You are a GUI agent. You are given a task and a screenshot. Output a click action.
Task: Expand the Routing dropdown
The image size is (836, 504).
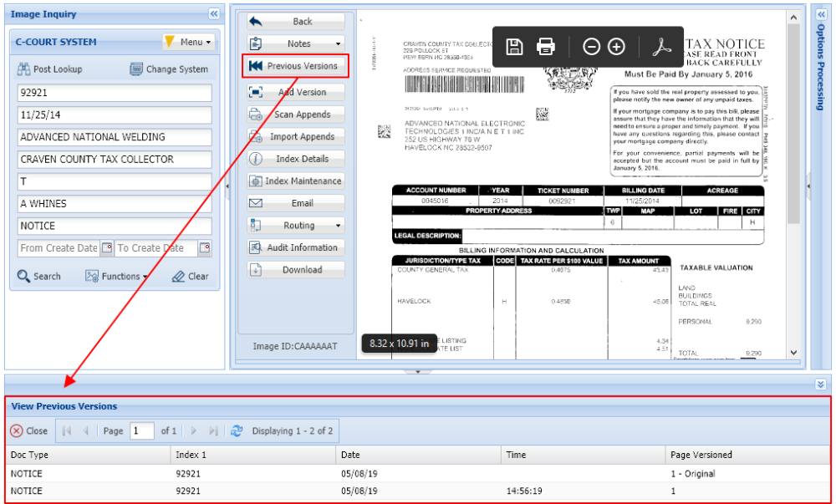click(x=296, y=226)
